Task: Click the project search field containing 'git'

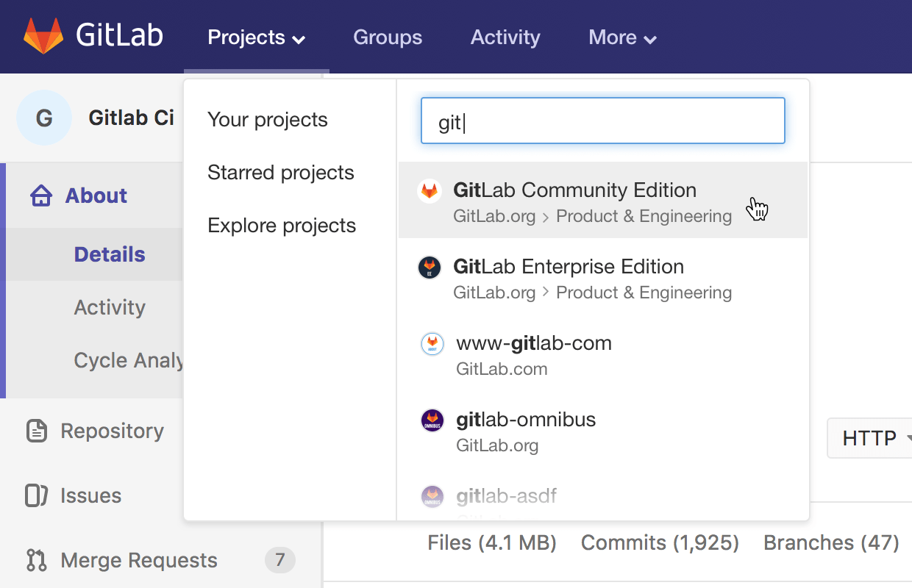Action: tap(602, 121)
